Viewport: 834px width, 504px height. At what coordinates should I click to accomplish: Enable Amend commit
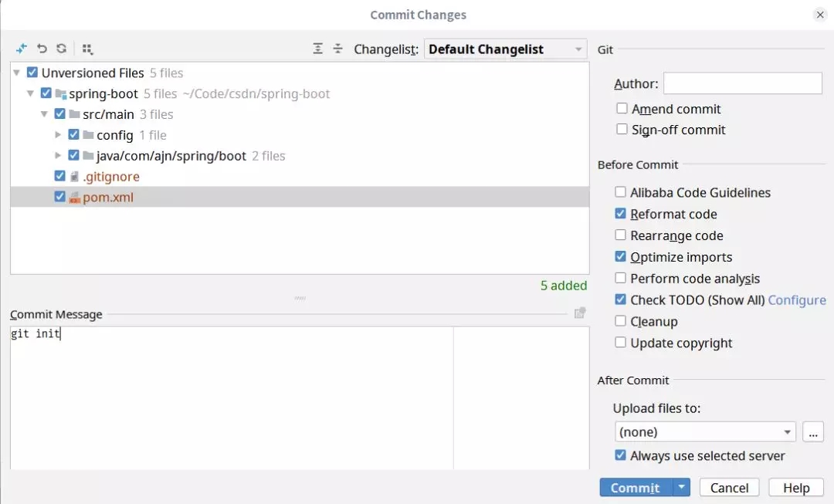(622, 109)
